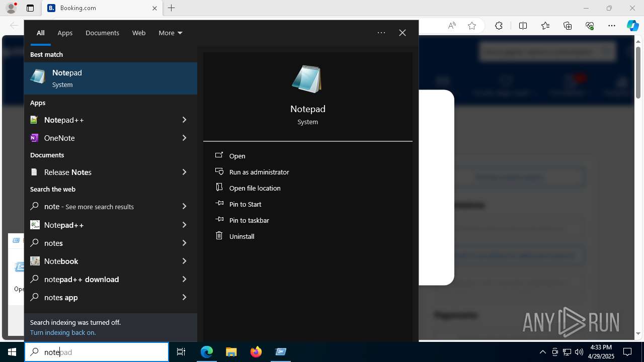
Task: Click Pin to Start pin icon
Action: 219,204
